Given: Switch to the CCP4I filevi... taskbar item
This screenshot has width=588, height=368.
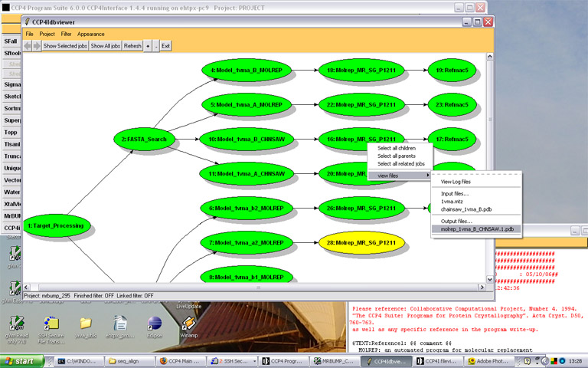Looking at the screenshot, I should pos(437,361).
